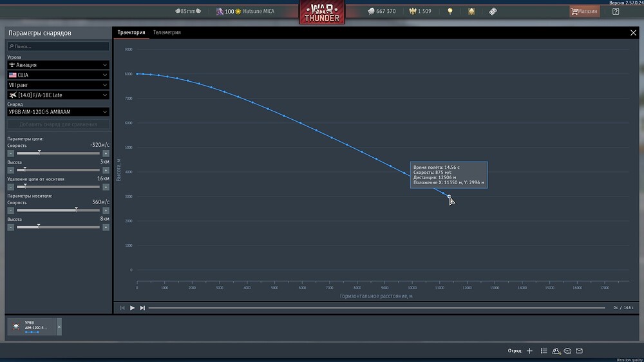
Task: Open the Магазин shop
Action: (585, 12)
